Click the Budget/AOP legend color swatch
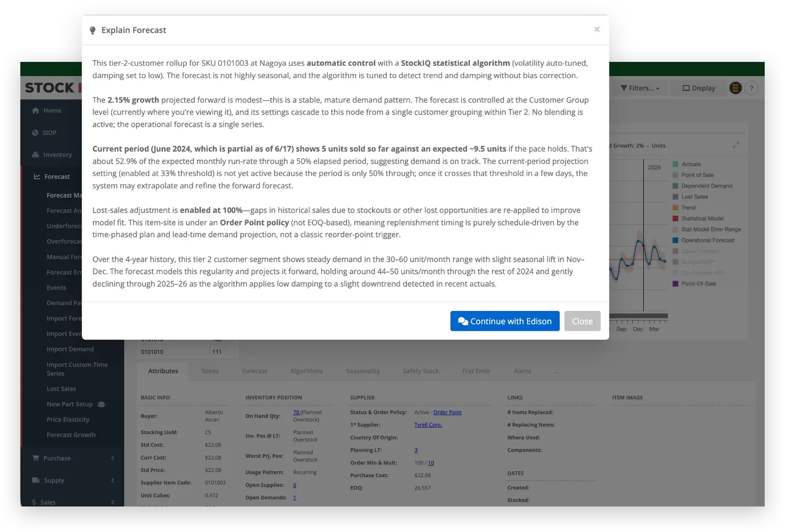Viewport: 785px width, 532px height. 675,262
